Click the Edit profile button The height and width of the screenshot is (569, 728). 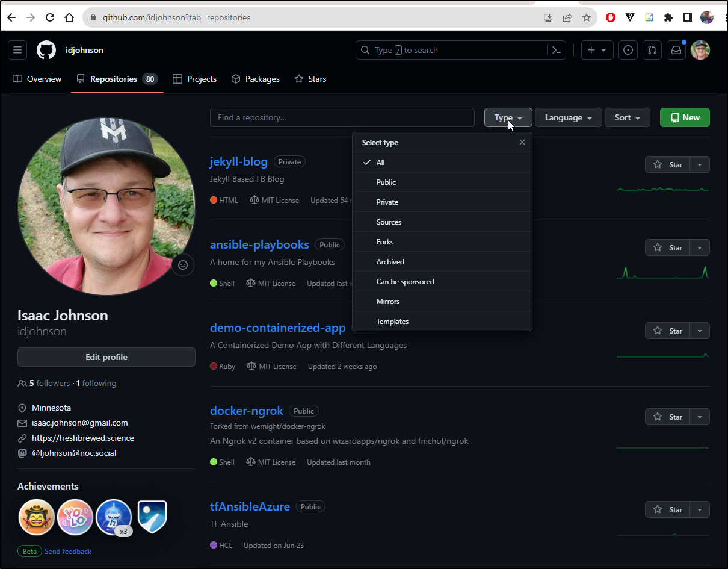point(106,357)
